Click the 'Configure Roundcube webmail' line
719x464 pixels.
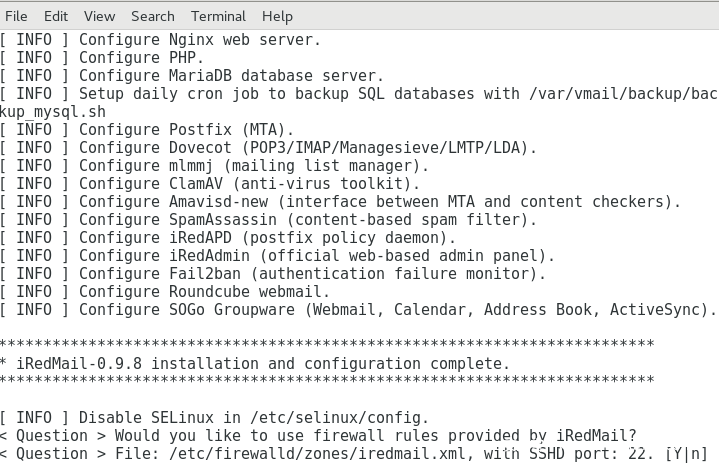[x=204, y=292]
